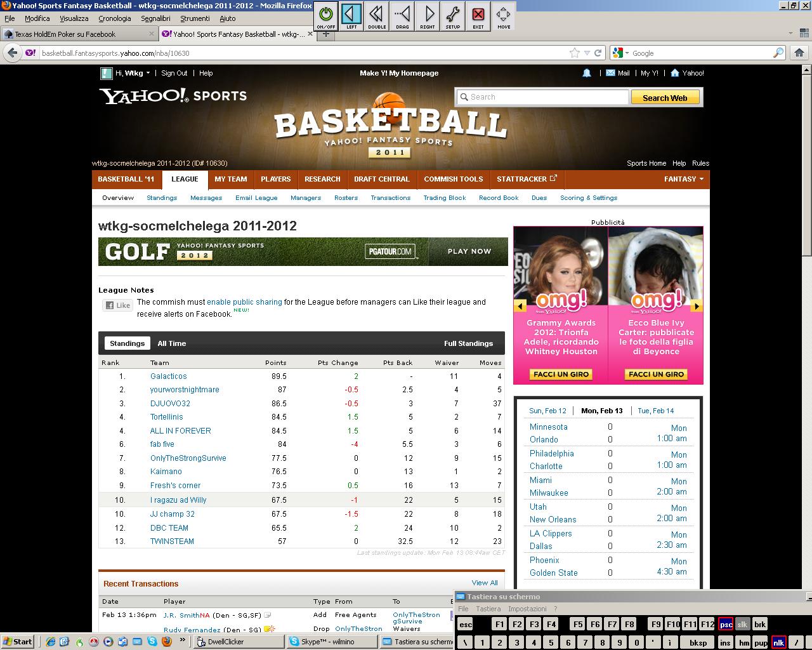Screen dimensions: 812x650
Task: Click the Firefox home button
Action: coord(799,53)
